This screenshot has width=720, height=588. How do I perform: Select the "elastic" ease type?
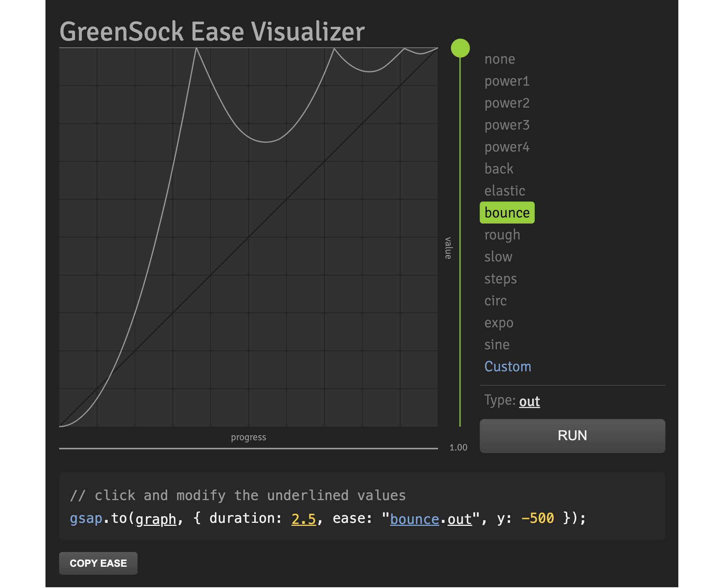click(x=505, y=191)
